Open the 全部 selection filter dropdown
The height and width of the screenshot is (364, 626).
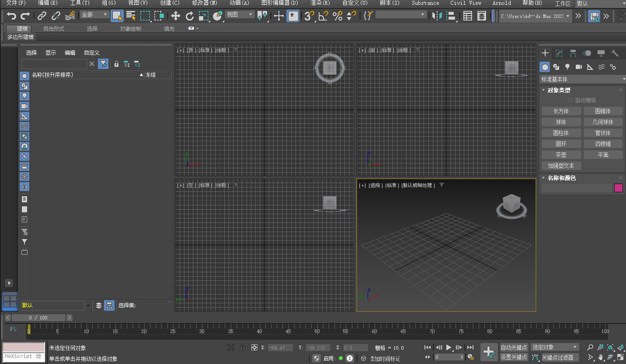point(94,15)
